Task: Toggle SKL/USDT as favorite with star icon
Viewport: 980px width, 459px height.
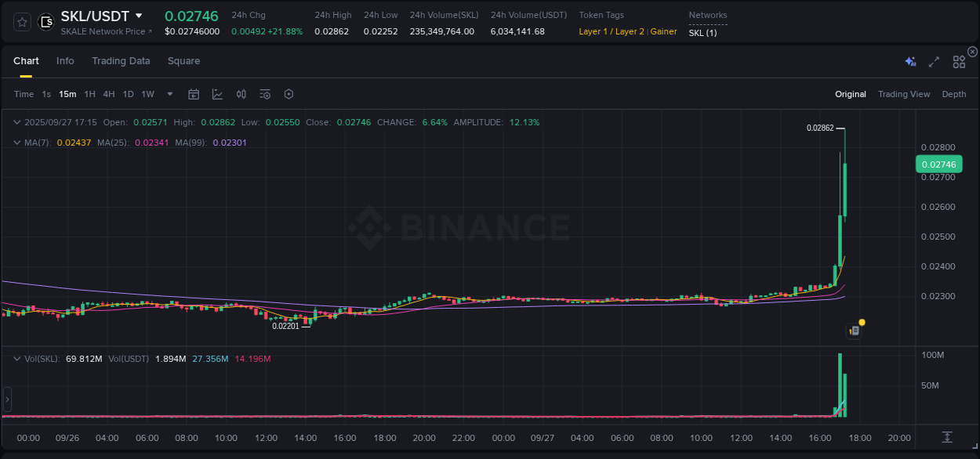Action: (21, 22)
